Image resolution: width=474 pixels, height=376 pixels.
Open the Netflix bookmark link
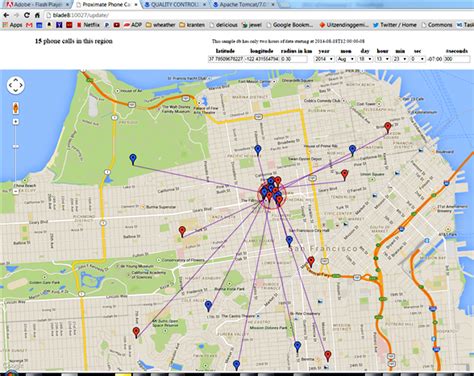88,25
